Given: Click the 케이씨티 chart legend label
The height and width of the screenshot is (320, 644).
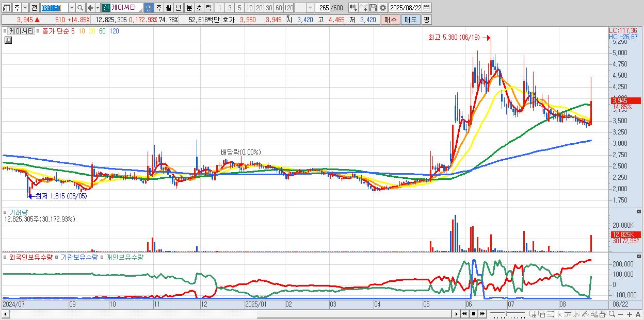Looking at the screenshot, I should 21,31.
